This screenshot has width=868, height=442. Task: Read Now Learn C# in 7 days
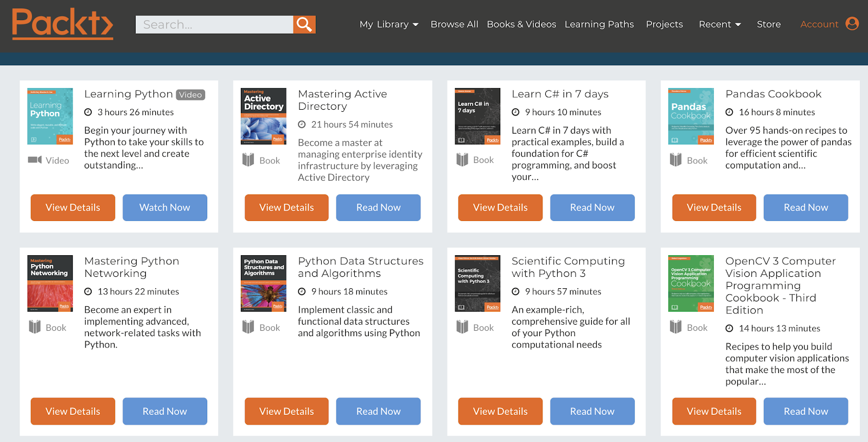tap(592, 207)
